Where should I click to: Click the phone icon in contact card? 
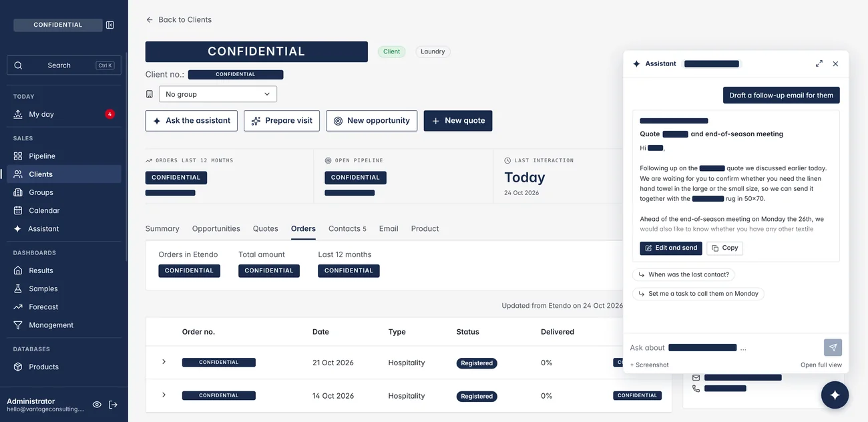(696, 388)
